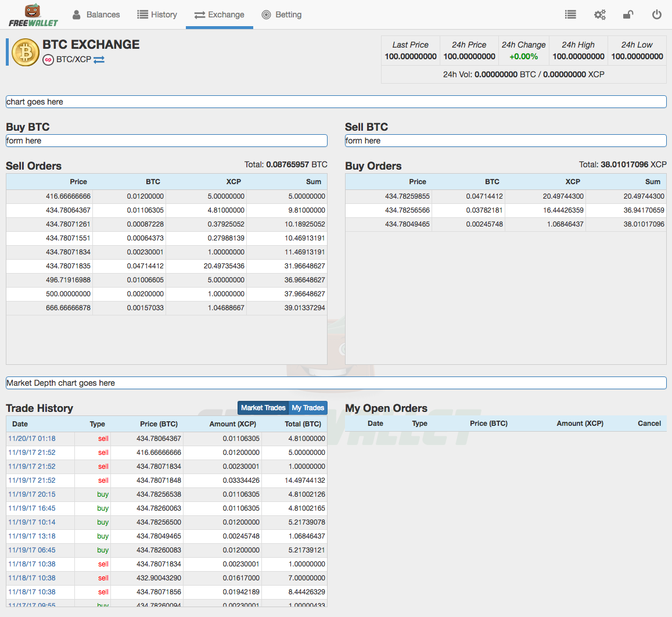Click the 24h High value

[578, 56]
